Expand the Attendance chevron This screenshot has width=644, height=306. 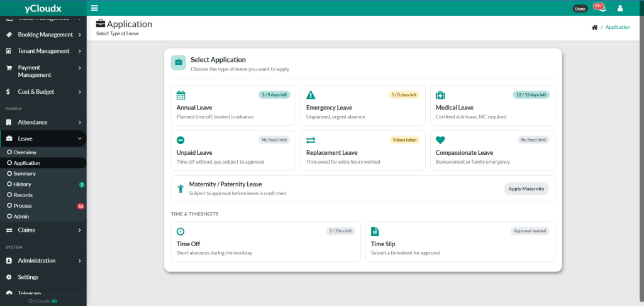80,123
